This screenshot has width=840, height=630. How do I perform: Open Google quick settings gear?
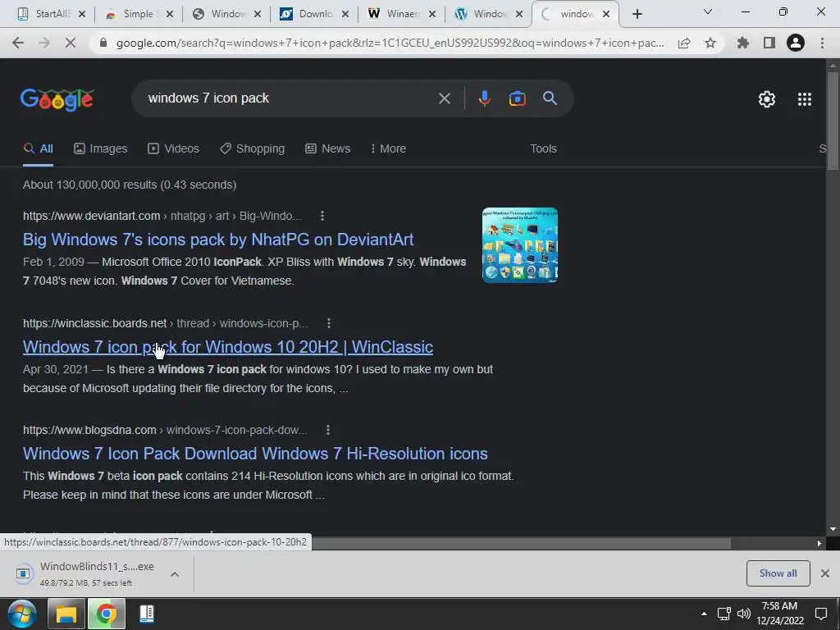[x=767, y=99]
